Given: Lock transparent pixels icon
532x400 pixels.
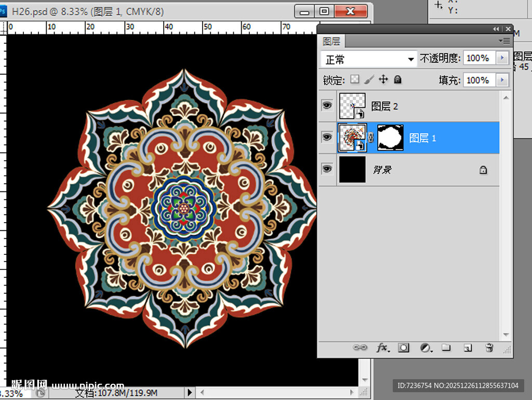Looking at the screenshot, I should [355, 80].
